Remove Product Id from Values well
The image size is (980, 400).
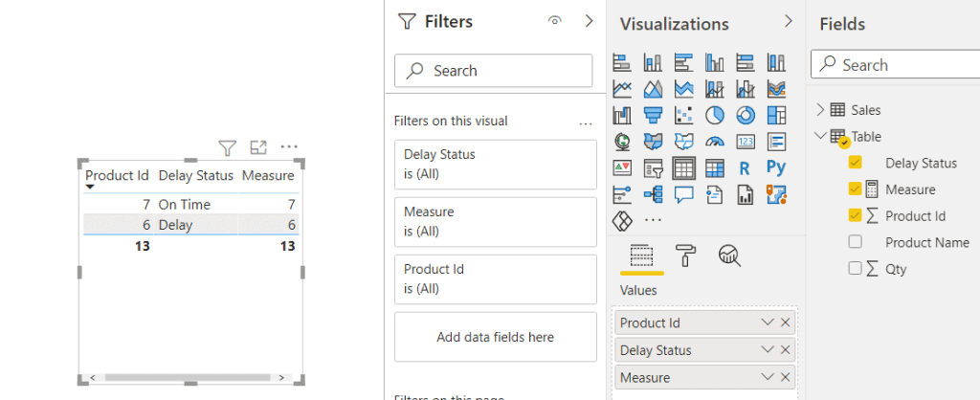click(786, 323)
